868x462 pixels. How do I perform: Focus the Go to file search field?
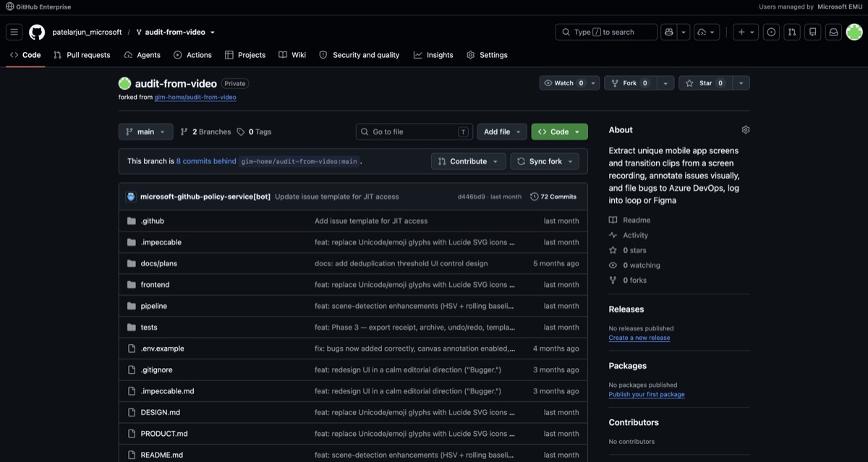coord(414,132)
